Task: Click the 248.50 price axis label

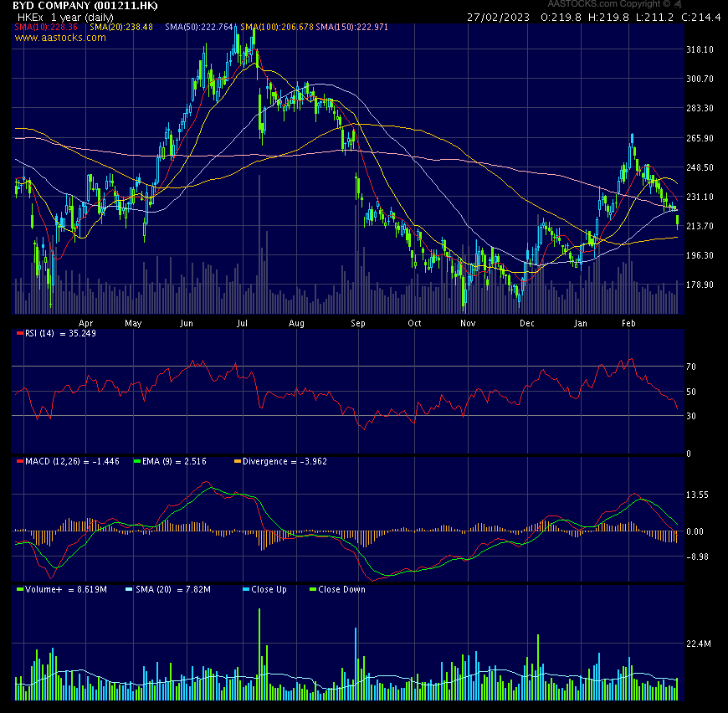Action: [700, 167]
